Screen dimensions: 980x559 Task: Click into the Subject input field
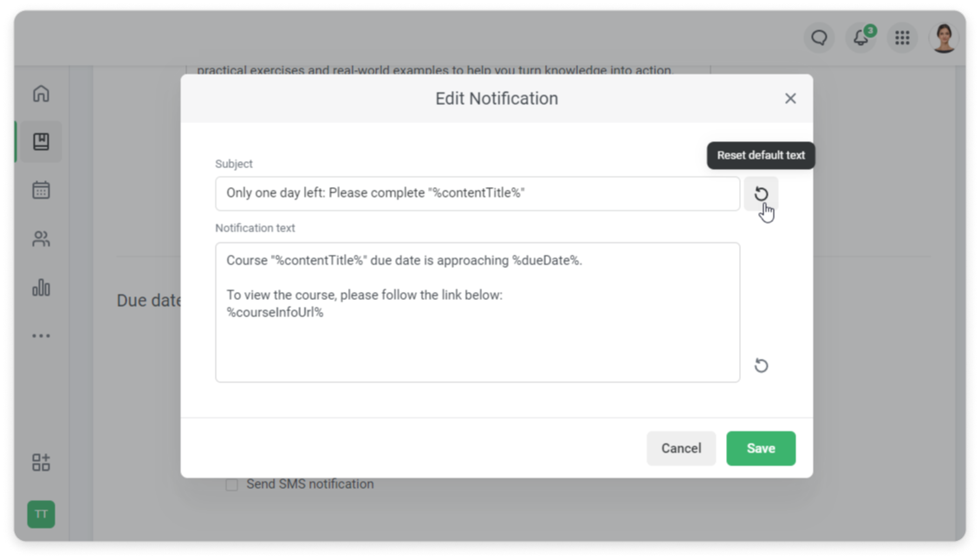coord(477,193)
